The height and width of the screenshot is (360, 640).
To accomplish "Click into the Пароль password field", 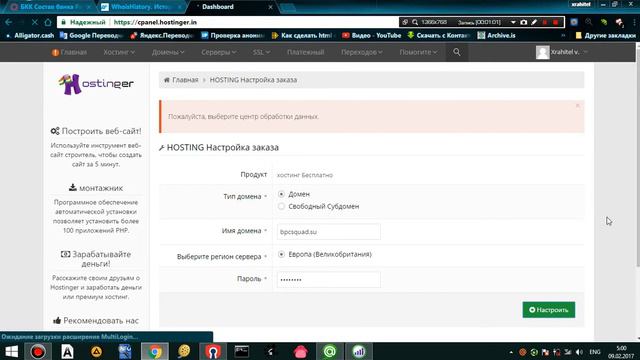I will 329,280.
